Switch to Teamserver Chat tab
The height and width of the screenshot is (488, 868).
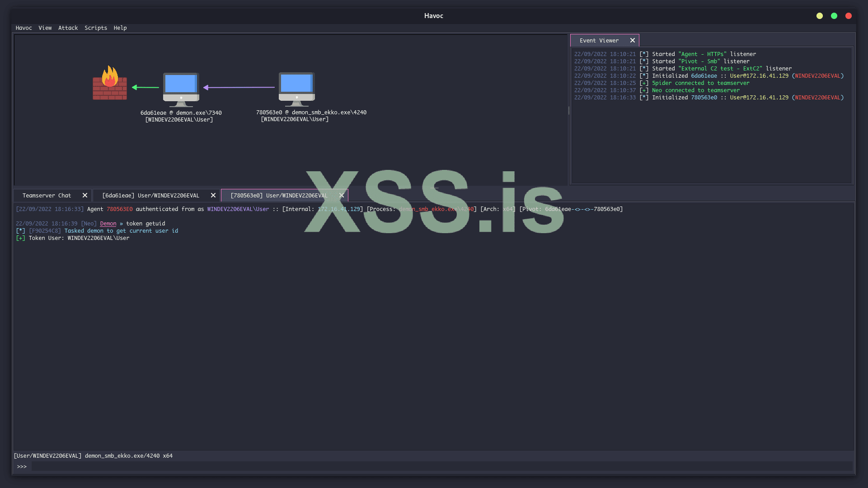click(x=47, y=196)
